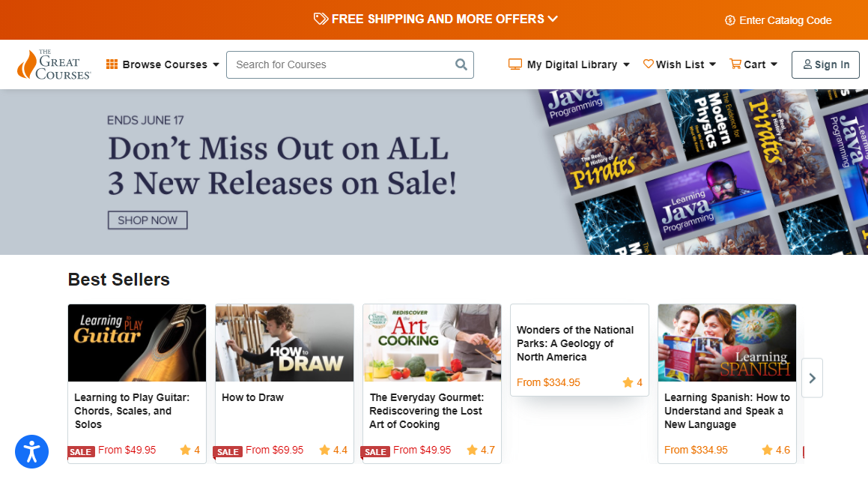Click the shopping cart icon
Screen dimensions: 868x482
[735, 64]
